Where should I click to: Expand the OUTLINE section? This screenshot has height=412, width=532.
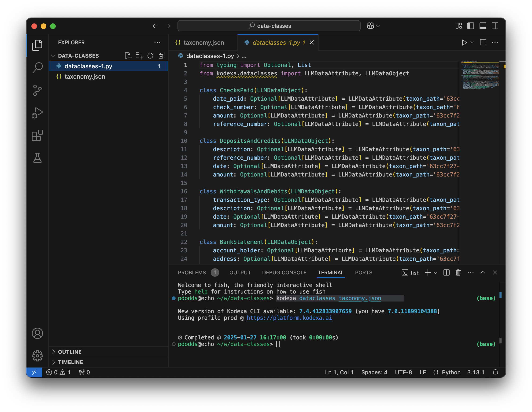tap(70, 352)
